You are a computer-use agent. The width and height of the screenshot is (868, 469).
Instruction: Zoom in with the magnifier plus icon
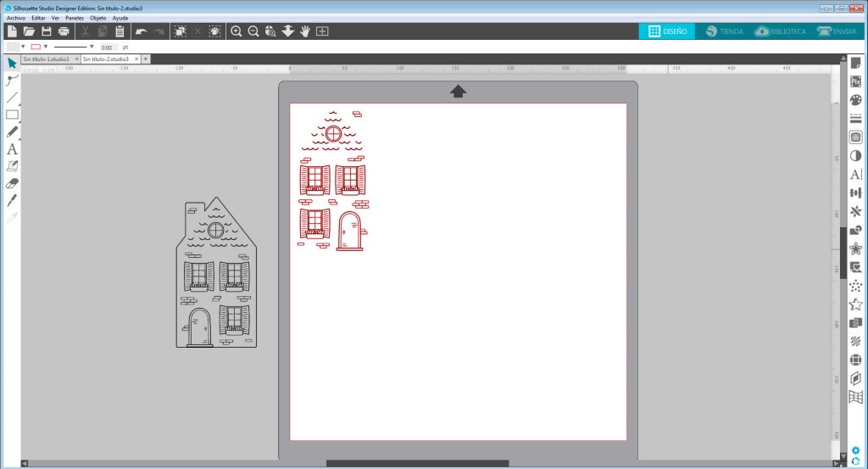pyautogui.click(x=236, y=31)
